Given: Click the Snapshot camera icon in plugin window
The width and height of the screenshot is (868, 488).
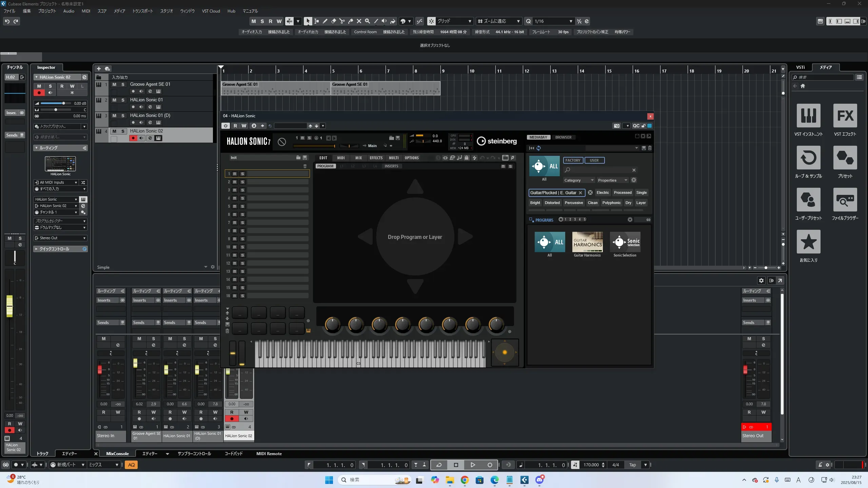Looking at the screenshot, I should [616, 126].
